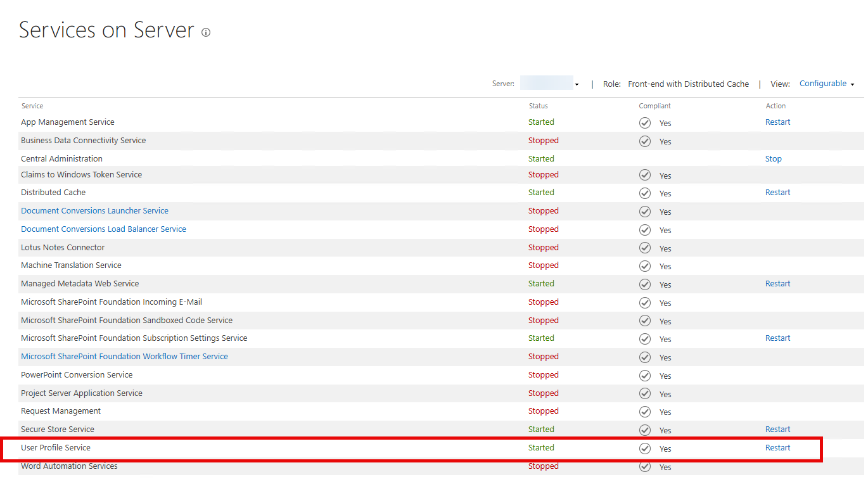Click compliant checkmark for Request Management
The width and height of the screenshot is (868, 484).
coord(645,412)
